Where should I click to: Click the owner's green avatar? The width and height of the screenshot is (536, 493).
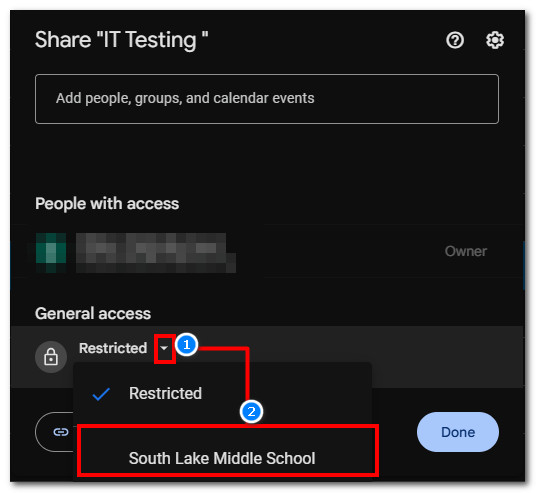51,253
